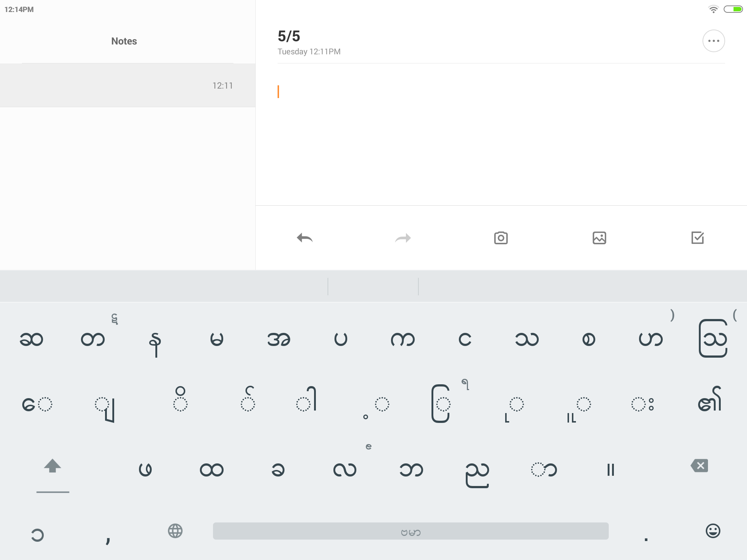Tap the Myanmar-labeled space bar
The width and height of the screenshot is (747, 560).
point(411,531)
